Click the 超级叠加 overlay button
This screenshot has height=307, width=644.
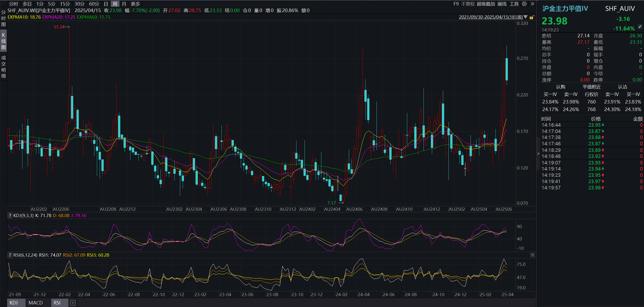(486, 4)
